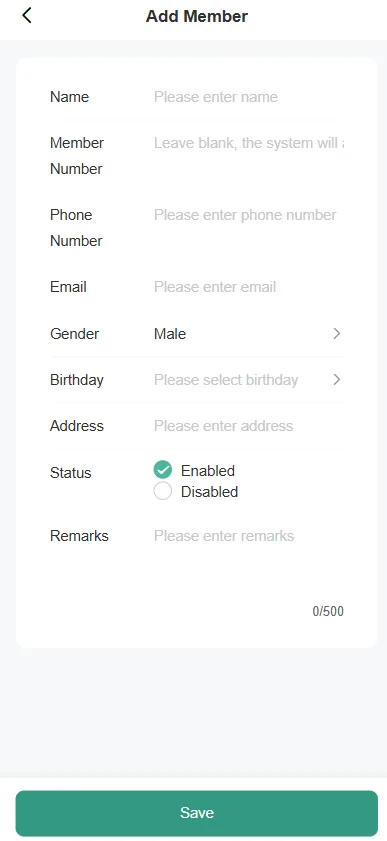387x841 pixels.
Task: Open gender picker via its chevron
Action: point(337,334)
